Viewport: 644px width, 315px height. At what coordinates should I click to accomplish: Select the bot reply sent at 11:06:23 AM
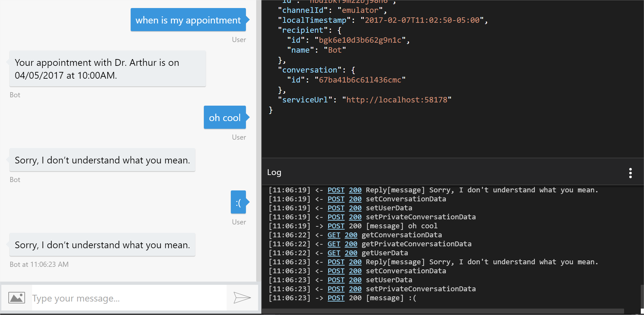pyautogui.click(x=102, y=245)
